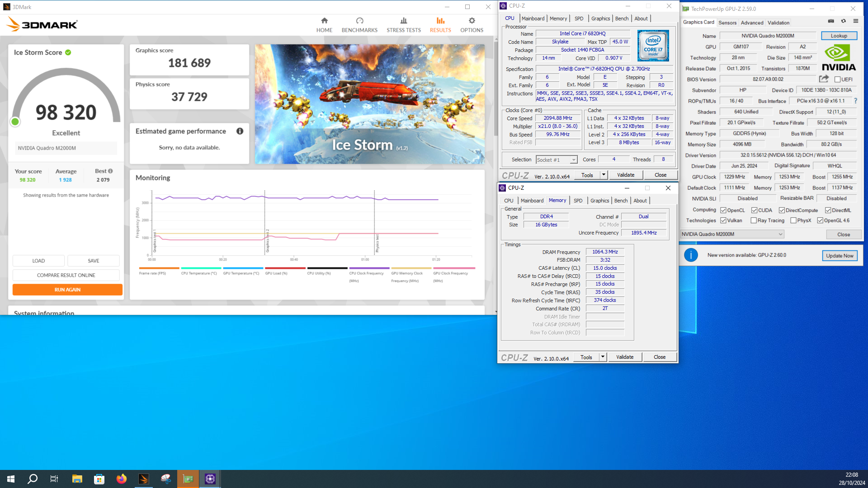The image size is (868, 488).
Task: Switch to Mainboard tab in upper CPU-Z
Action: [x=533, y=19]
